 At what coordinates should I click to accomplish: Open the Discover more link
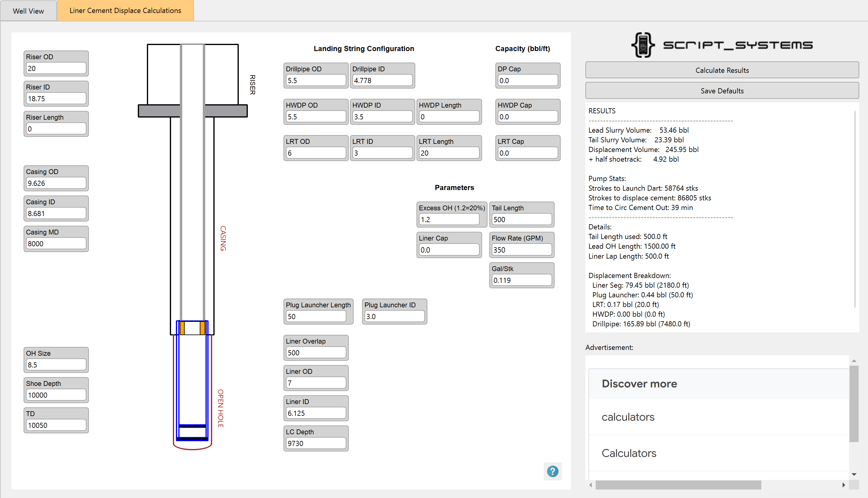click(639, 384)
